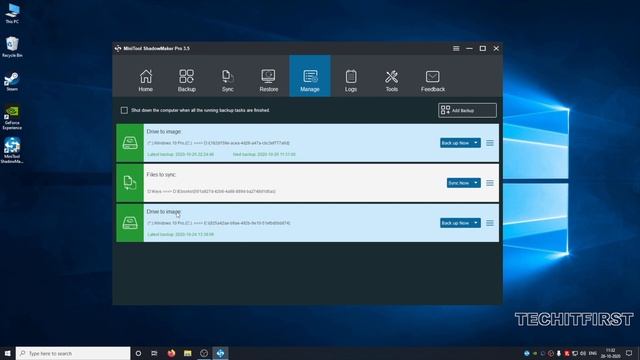The width and height of the screenshot is (640, 360).
Task: Click the ENG language indicator
Action: coord(593,353)
